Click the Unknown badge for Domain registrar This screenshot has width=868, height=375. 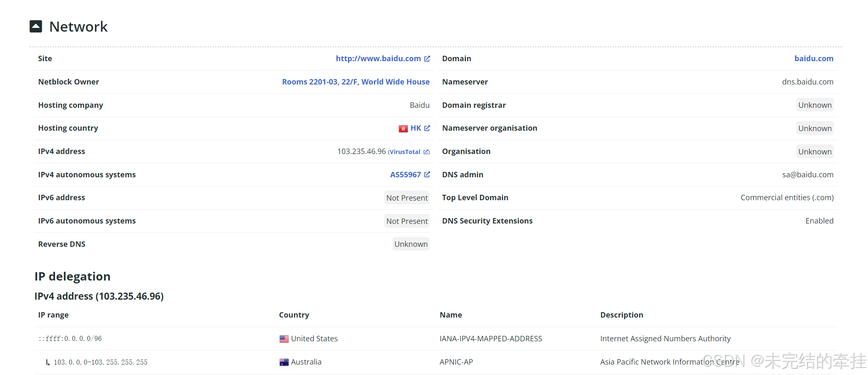click(815, 105)
